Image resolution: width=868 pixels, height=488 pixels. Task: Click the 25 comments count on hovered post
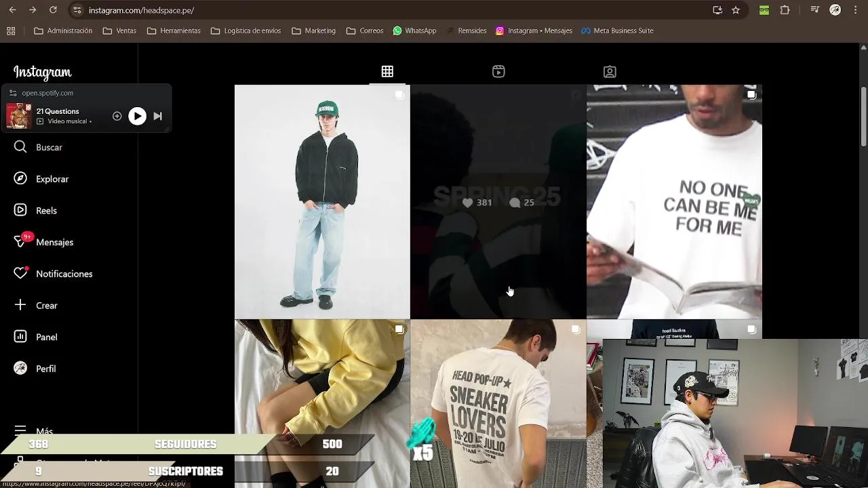click(522, 203)
